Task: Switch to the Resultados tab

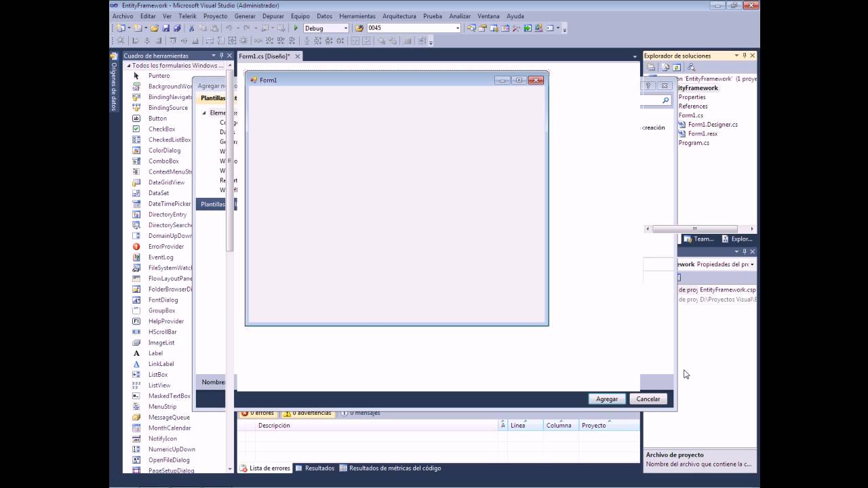Action: click(315, 468)
